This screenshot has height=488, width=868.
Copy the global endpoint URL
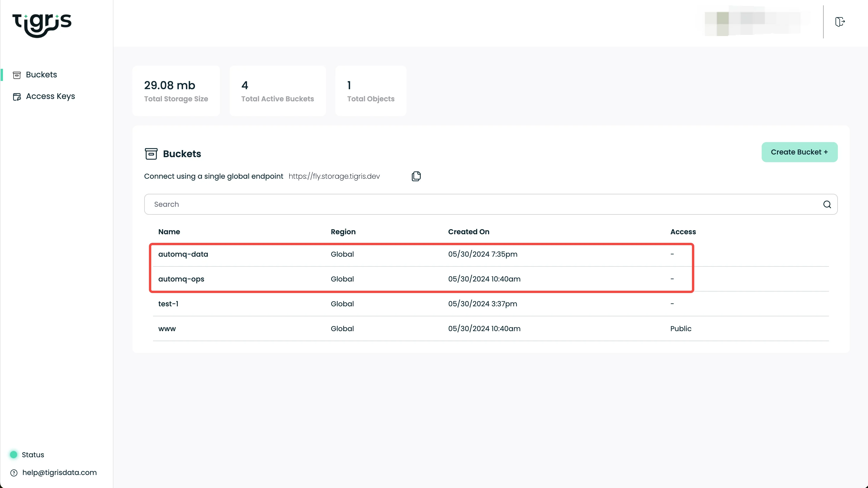coord(416,176)
